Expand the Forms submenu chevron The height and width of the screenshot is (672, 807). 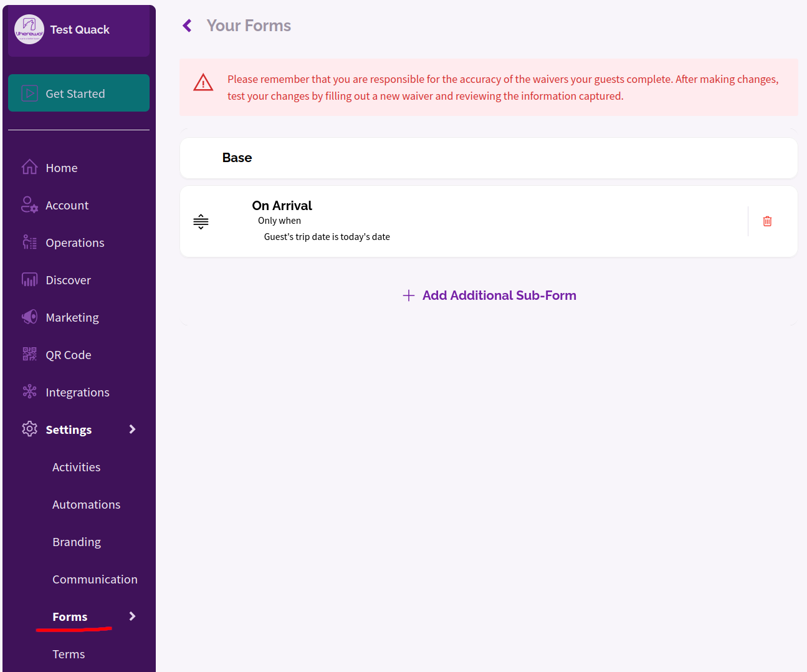click(x=132, y=616)
